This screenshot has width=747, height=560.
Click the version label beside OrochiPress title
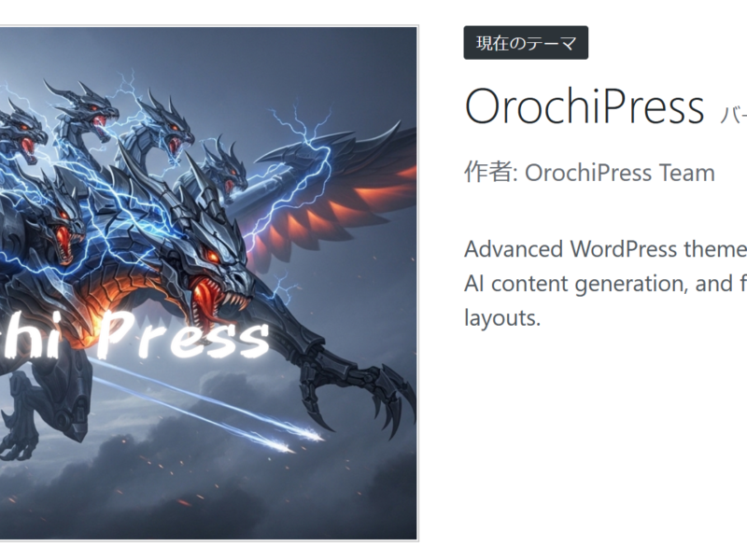tap(734, 115)
